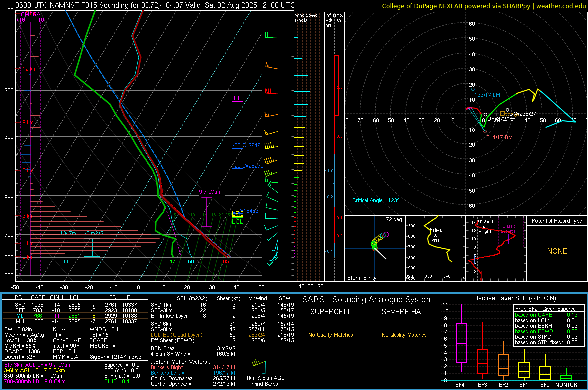Select the magenta EL level label

pyautogui.click(x=237, y=98)
